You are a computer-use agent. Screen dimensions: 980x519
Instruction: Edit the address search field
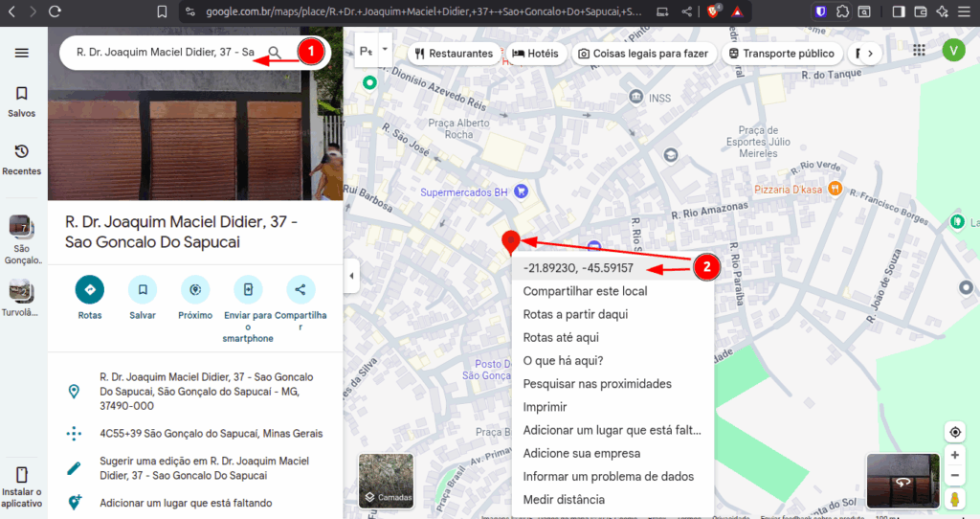166,53
